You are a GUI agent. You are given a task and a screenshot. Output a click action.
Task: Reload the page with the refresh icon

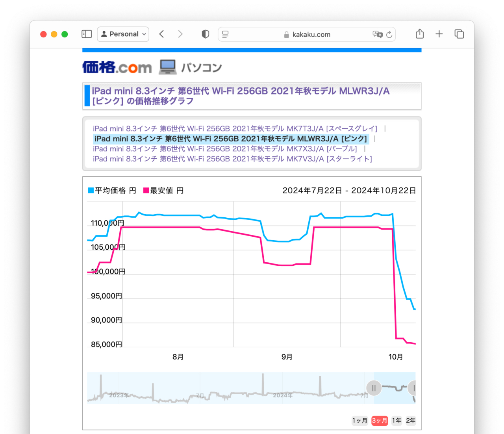tap(389, 34)
